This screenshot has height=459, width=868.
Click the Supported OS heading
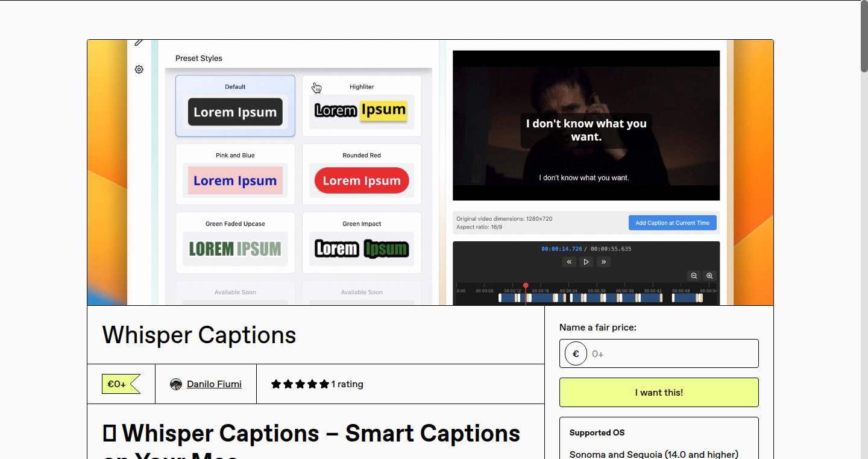[597, 432]
